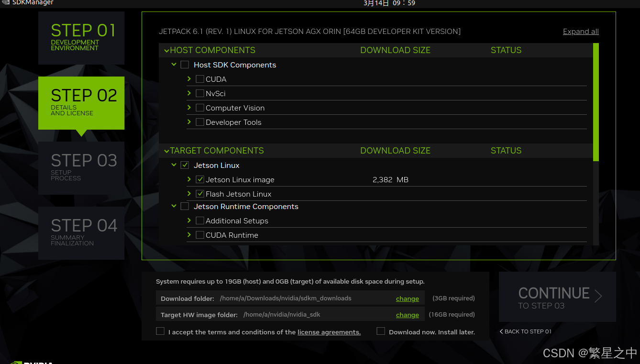
Task: Select the Computer Vision checkbox
Action: point(200,108)
